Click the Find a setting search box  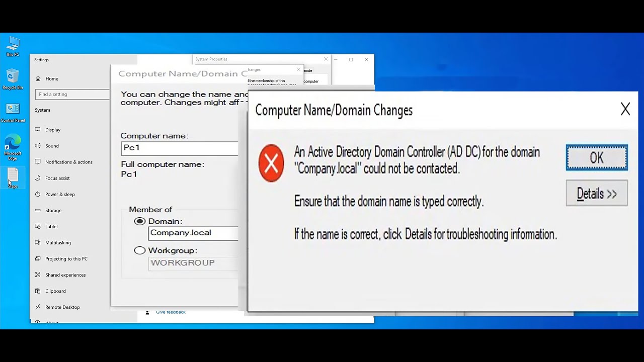72,94
